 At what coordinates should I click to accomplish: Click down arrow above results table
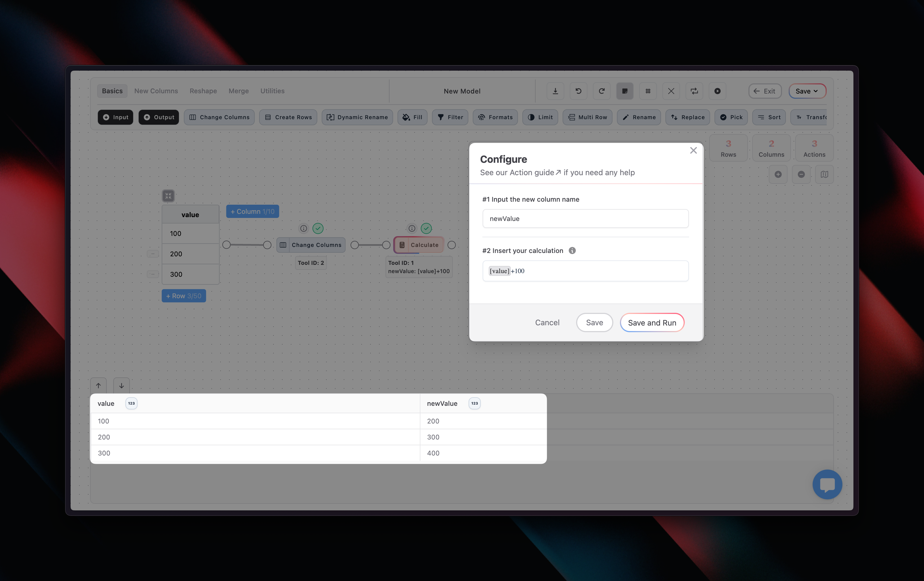(121, 386)
